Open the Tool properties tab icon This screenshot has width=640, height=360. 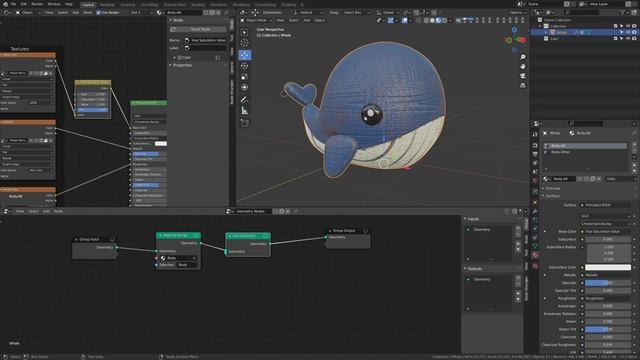click(x=535, y=134)
